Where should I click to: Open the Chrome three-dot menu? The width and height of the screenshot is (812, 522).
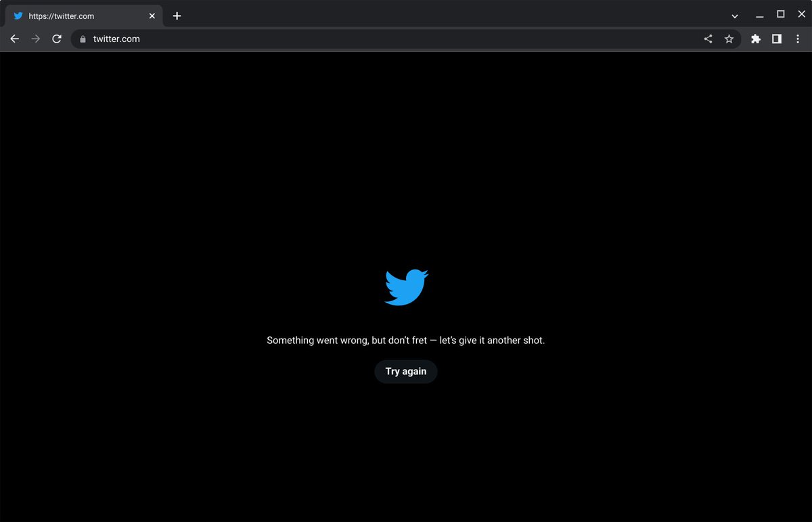click(798, 39)
